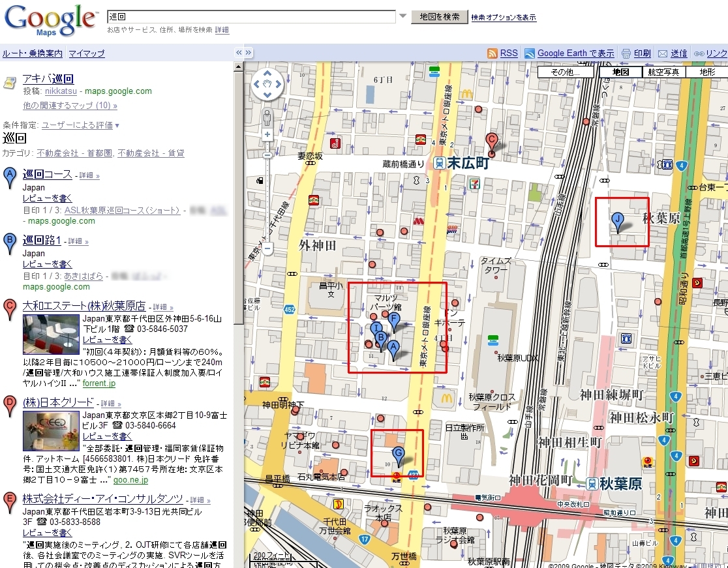
Task: Click the chain link icon
Action: (699, 54)
